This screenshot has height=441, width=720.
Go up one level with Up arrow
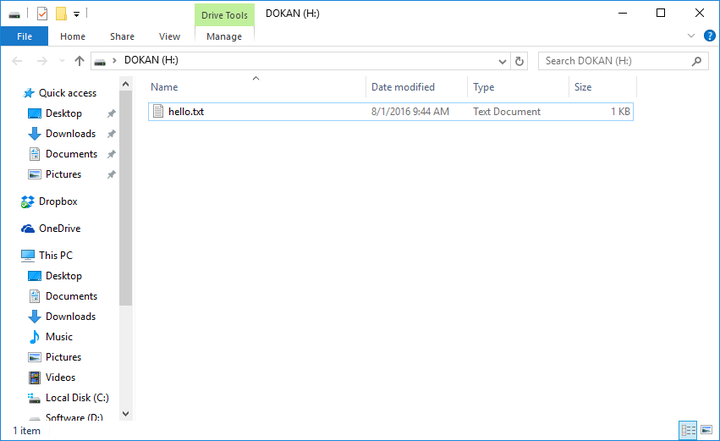(x=79, y=61)
